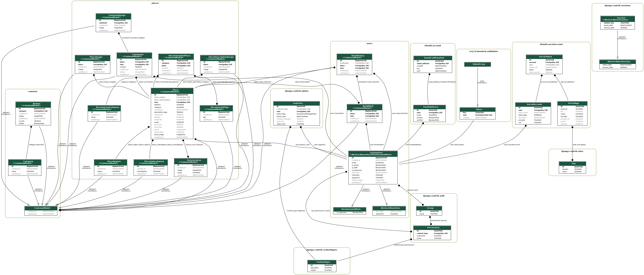Click the 'url_link' field in Banner
Screen dimensions: 644x275
22,121
